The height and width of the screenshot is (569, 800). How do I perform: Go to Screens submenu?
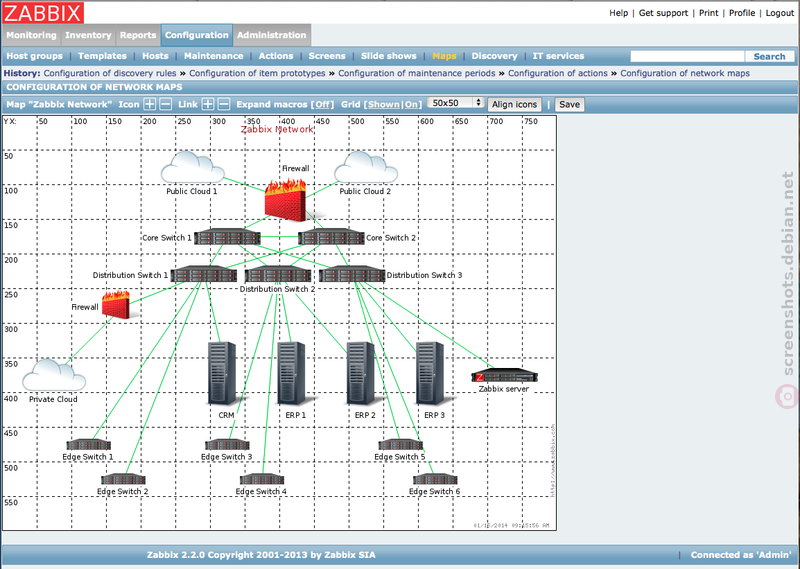pos(327,56)
